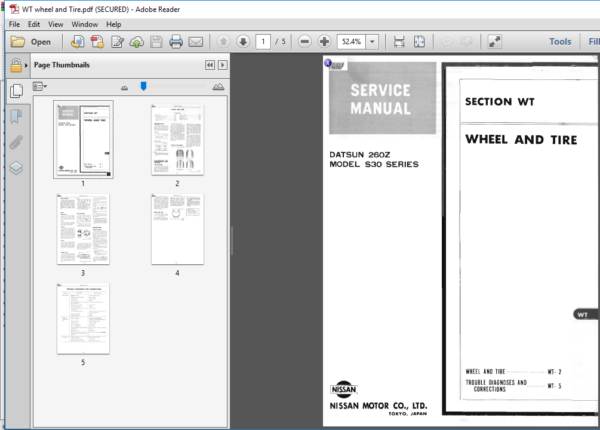Open the Layers sidebar icon

tap(16, 168)
